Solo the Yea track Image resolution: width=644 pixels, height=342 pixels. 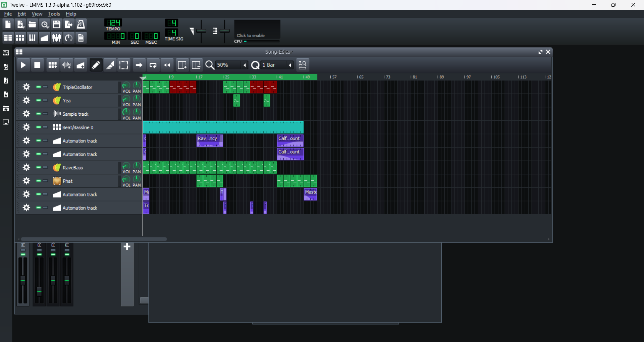pyautogui.click(x=46, y=101)
